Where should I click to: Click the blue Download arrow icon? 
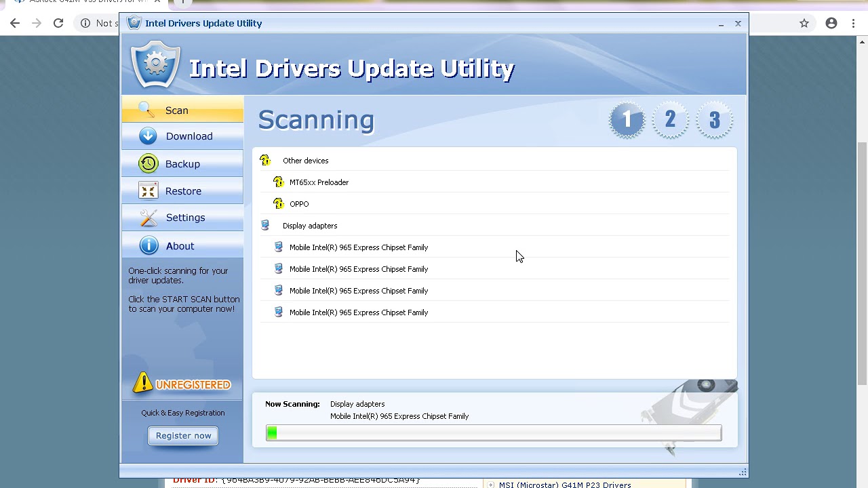click(x=148, y=136)
